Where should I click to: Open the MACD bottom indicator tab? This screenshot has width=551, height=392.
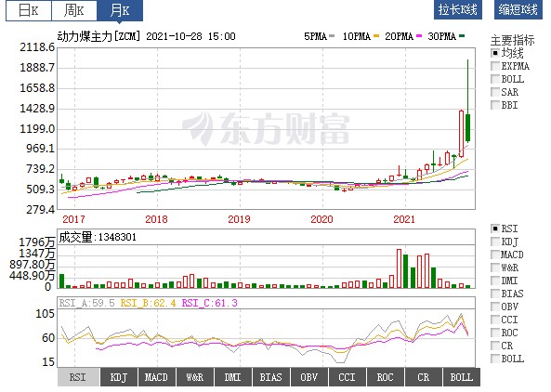point(157,377)
